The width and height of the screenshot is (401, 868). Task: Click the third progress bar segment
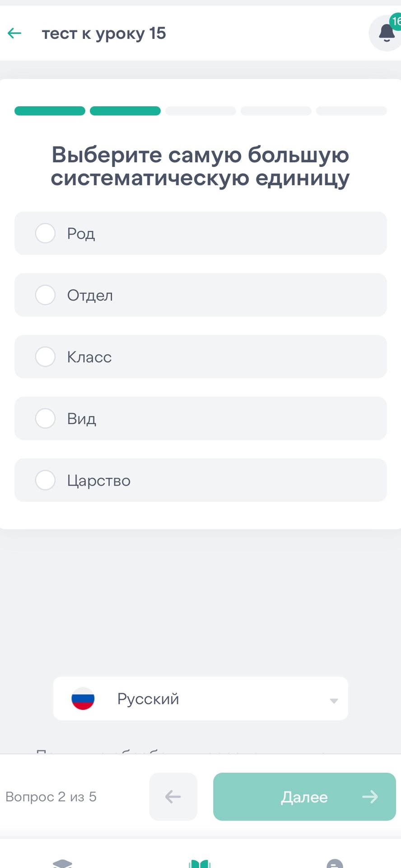200,111
